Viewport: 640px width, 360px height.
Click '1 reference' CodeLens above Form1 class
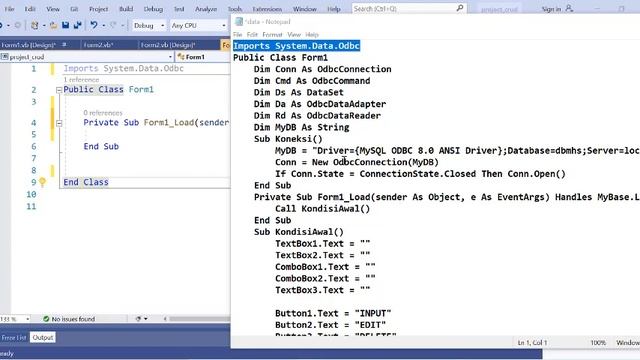pyautogui.click(x=81, y=80)
